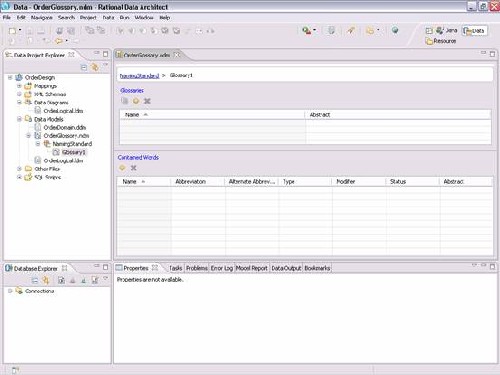Viewport: 500px width, 375px height.
Task: Open the Window menu
Action: click(144, 17)
